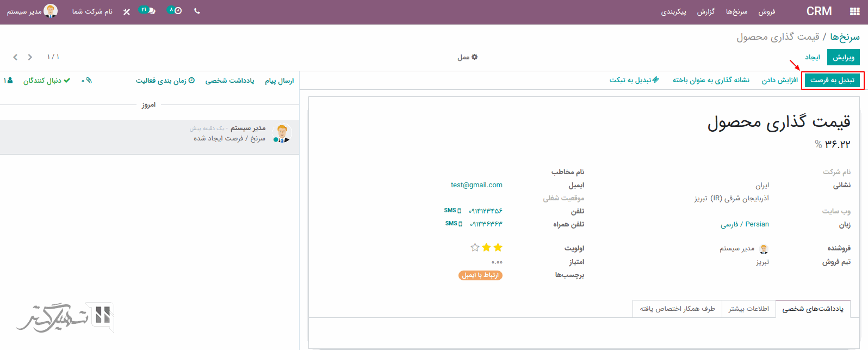The image size is (868, 350).
Task: Click phone number ۰۹۱۴۱۲۳۴۵۶
Action: 486,211
